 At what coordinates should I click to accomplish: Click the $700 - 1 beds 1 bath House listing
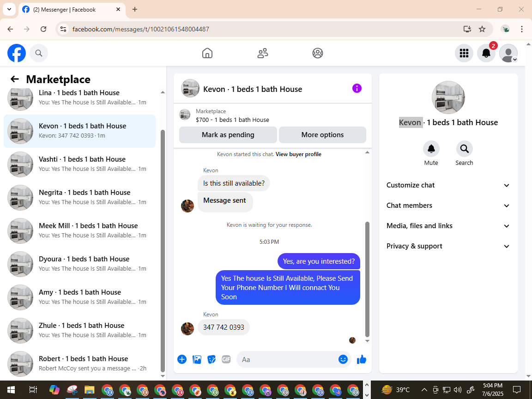click(x=232, y=120)
